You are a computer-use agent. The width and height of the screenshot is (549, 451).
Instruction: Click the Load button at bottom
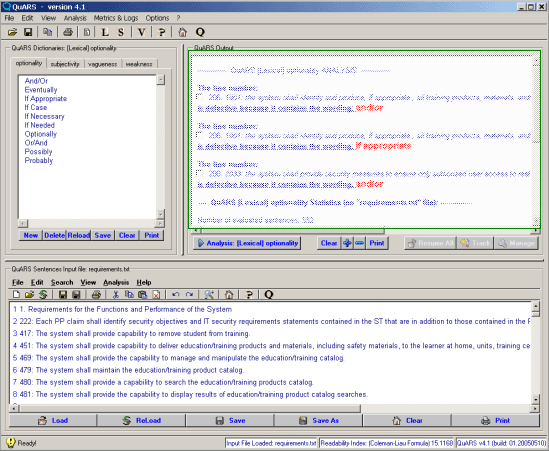(x=53, y=421)
